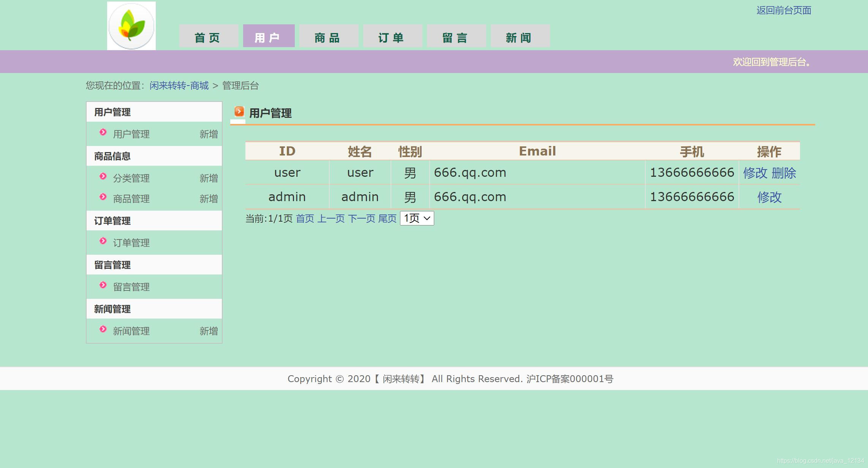Click the pink bullet icon next to 新闻管理
Image resolution: width=868 pixels, height=468 pixels.
click(103, 329)
